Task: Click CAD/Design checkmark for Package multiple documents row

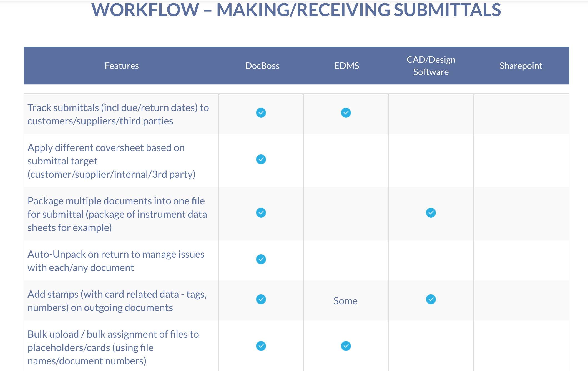Action: (x=431, y=213)
